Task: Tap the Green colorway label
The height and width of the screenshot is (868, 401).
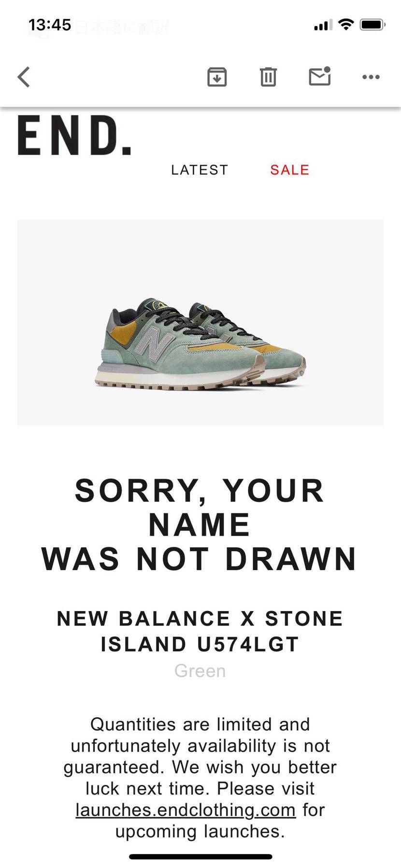Action: [x=200, y=671]
